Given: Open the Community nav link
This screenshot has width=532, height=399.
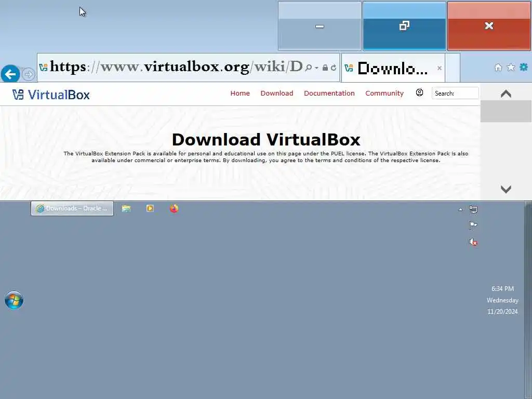Looking at the screenshot, I should pos(384,94).
